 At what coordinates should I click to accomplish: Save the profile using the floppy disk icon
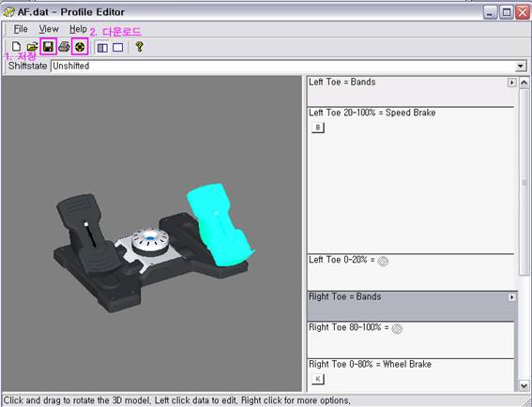(48, 47)
